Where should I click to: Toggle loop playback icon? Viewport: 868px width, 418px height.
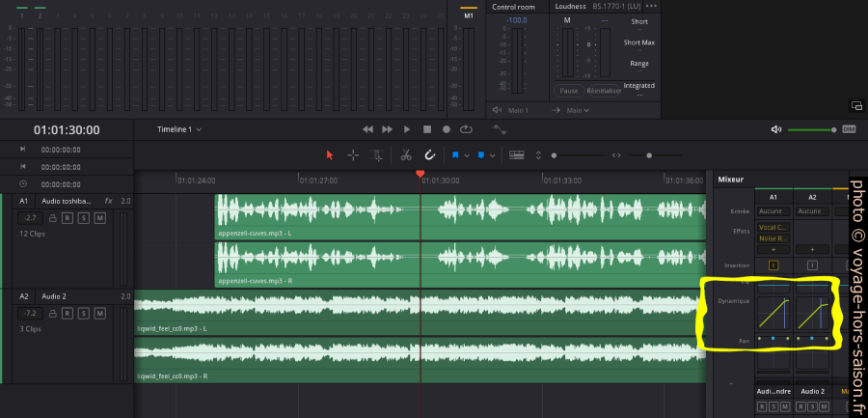pos(466,129)
